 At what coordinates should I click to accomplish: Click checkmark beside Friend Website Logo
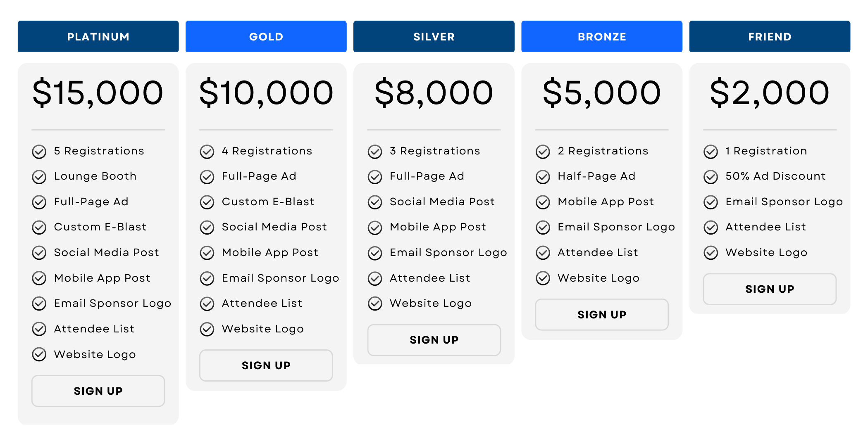(x=711, y=253)
